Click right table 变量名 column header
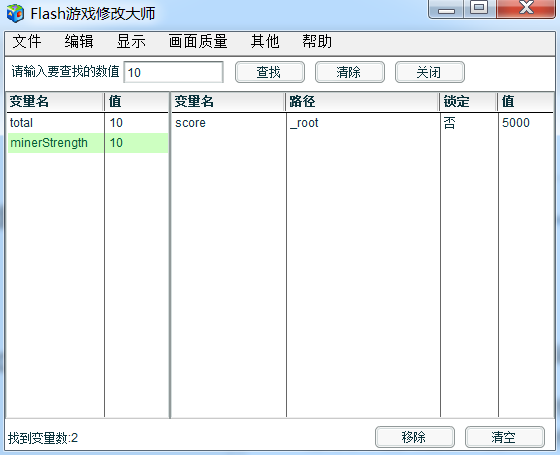Screen dimensions: 560x455 pos(228,102)
